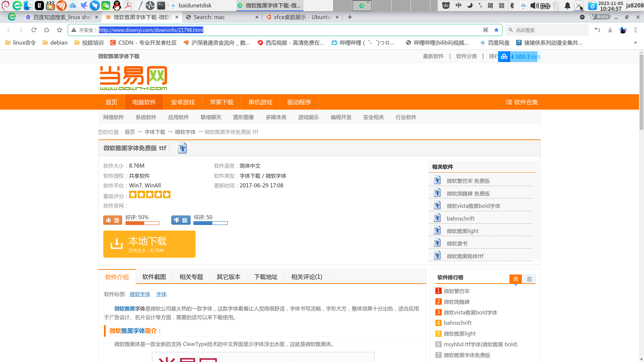The image size is (644, 362).
Task: Open 投顾培训 bookmark folder
Action: pyautogui.click(x=89, y=43)
